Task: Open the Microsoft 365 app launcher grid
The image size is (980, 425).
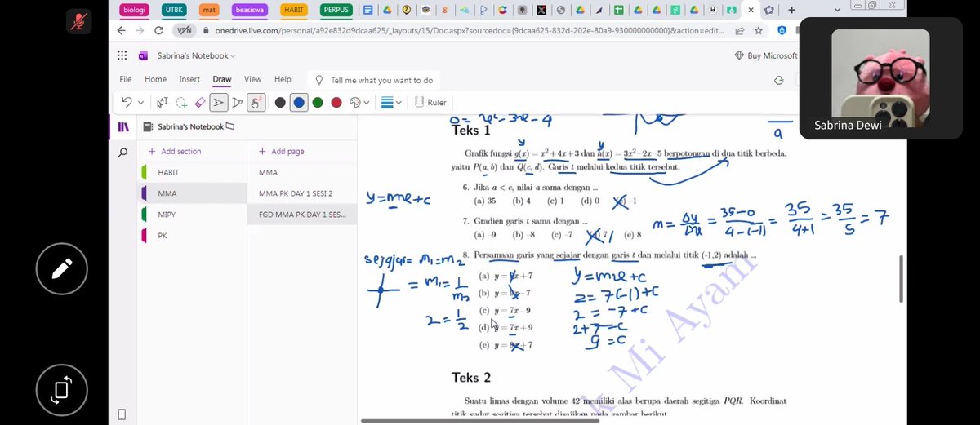Action: coord(122,55)
